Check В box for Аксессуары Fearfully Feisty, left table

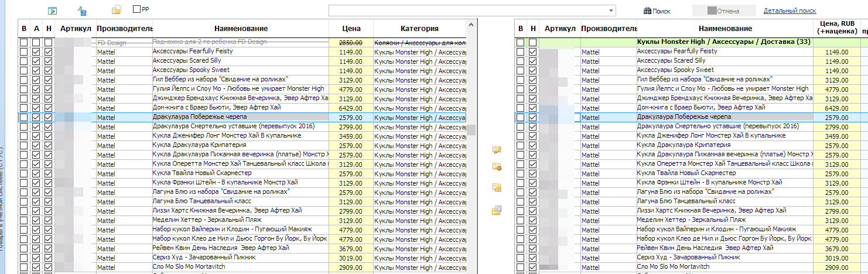[24, 52]
